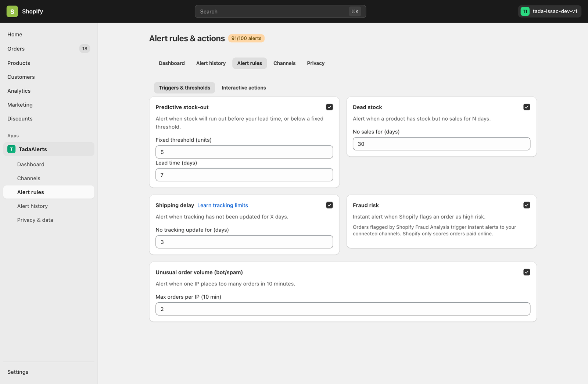Toggle the Unusual order volume checkbox
The image size is (588, 384).
527,272
